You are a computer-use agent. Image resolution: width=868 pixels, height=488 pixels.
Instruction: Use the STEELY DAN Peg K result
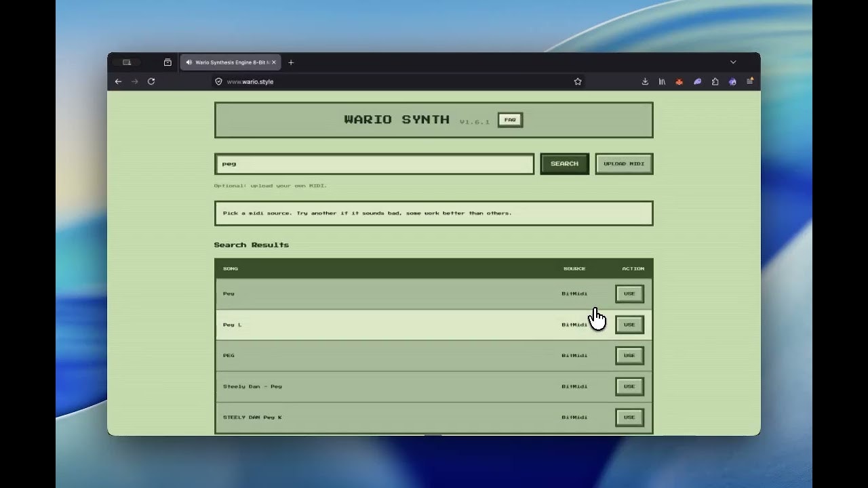pos(629,418)
